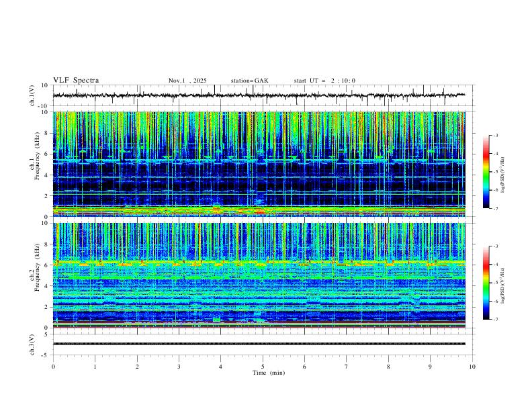Click the ch.3 black waveform band

pyautogui.click(x=259, y=344)
